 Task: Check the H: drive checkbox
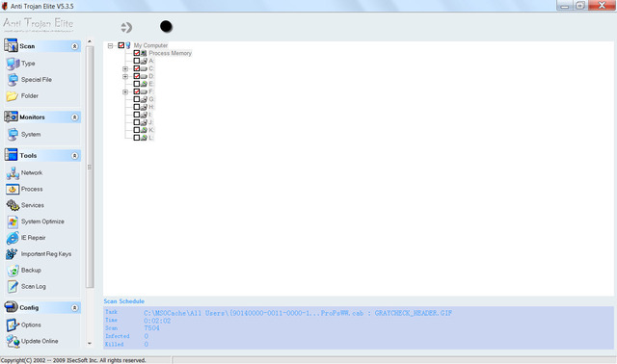click(x=137, y=107)
